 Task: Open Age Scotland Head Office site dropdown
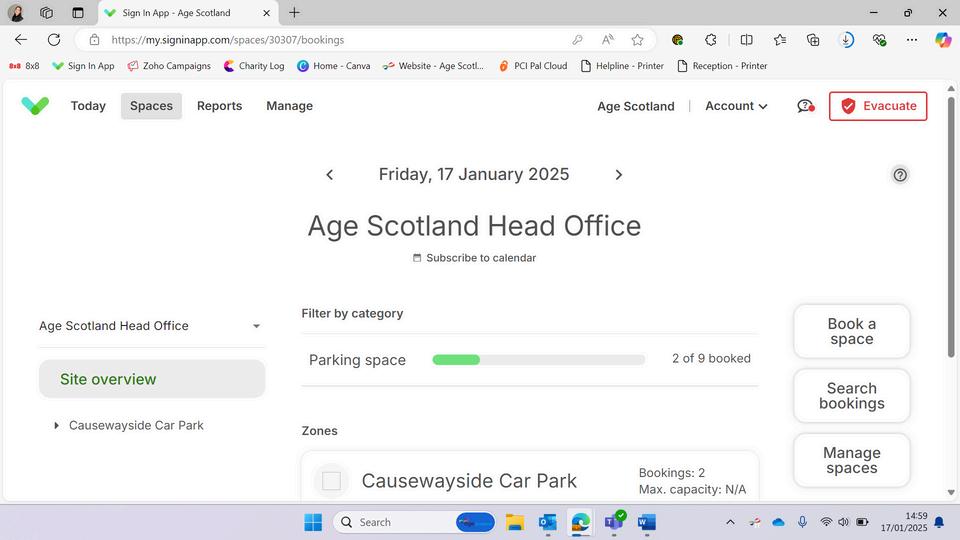[x=150, y=326]
